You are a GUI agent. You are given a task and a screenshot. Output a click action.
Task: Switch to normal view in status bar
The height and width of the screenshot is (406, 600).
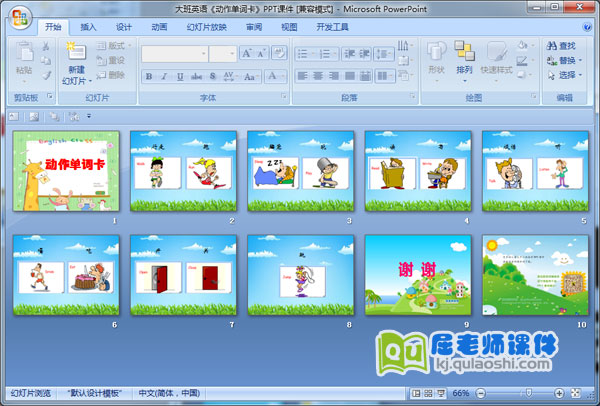415,394
